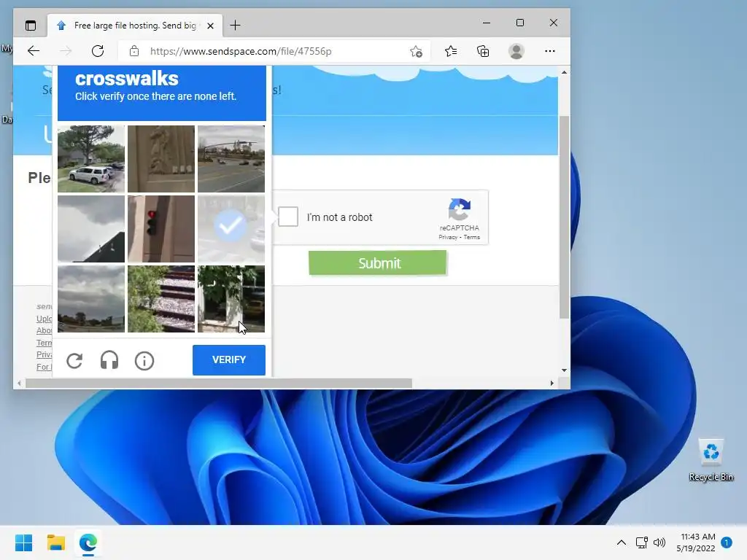Image resolution: width=747 pixels, height=560 pixels.
Task: Click the scroll right arrow
Action: point(552,384)
